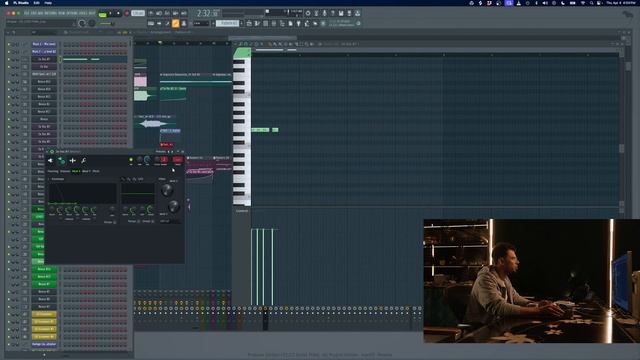Click the Play button in the transport

(111, 13)
